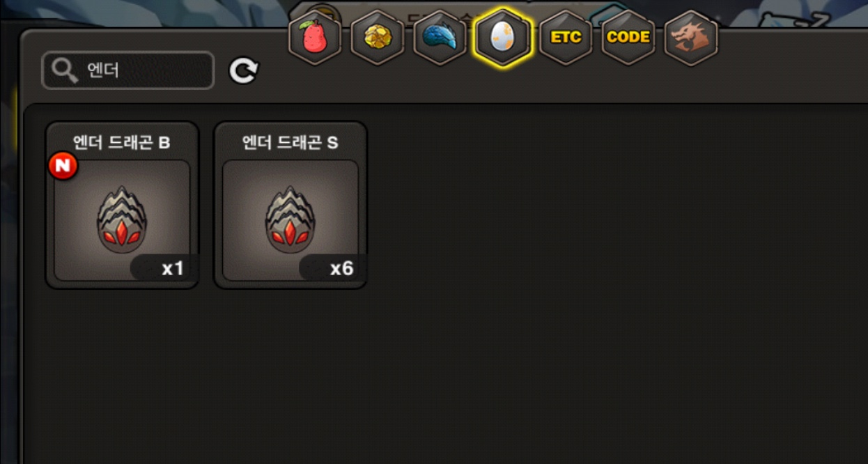Click the red N new-item badge

coord(63,166)
